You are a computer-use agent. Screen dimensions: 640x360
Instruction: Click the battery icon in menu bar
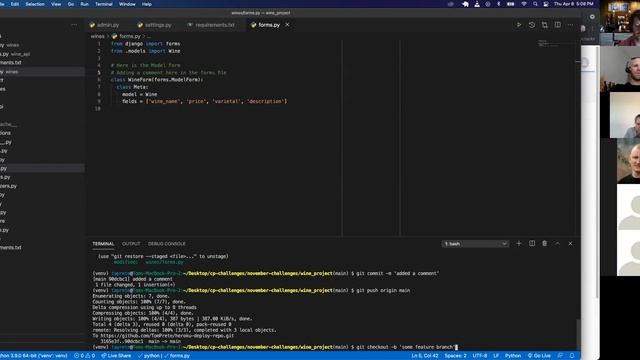tap(511, 4)
